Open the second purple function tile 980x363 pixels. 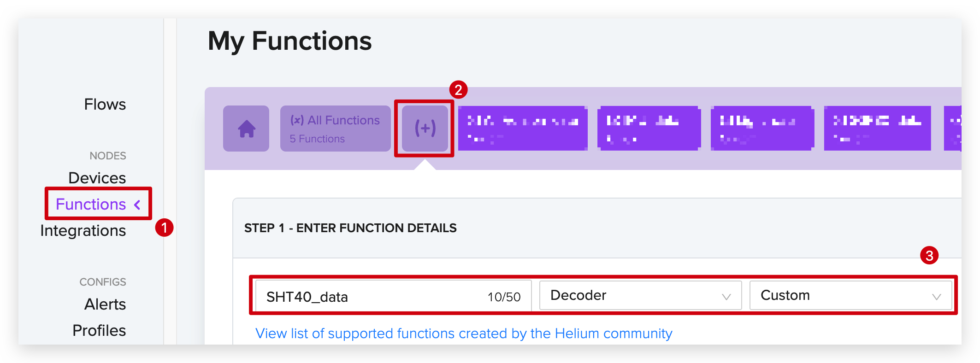pyautogui.click(x=649, y=129)
